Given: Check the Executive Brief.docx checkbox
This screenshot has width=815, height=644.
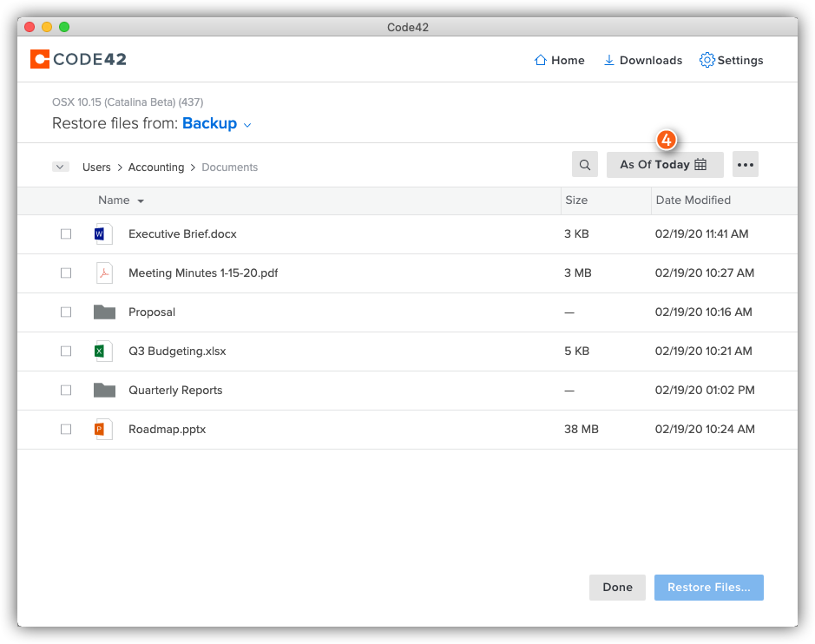Looking at the screenshot, I should point(66,234).
